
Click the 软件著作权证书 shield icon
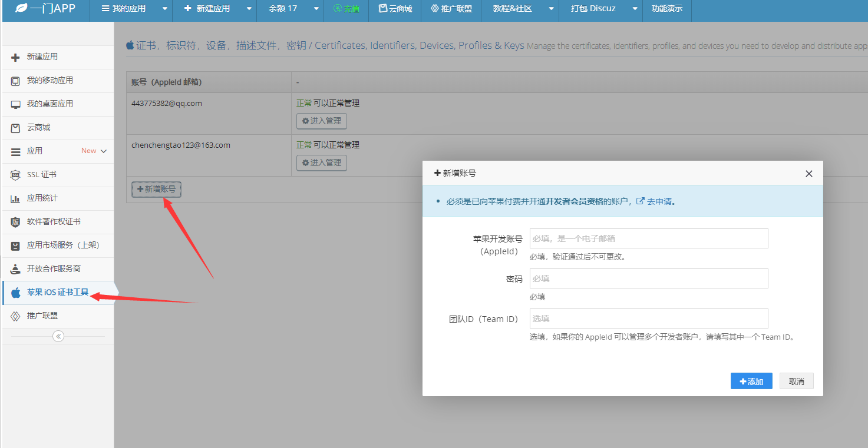click(x=16, y=222)
